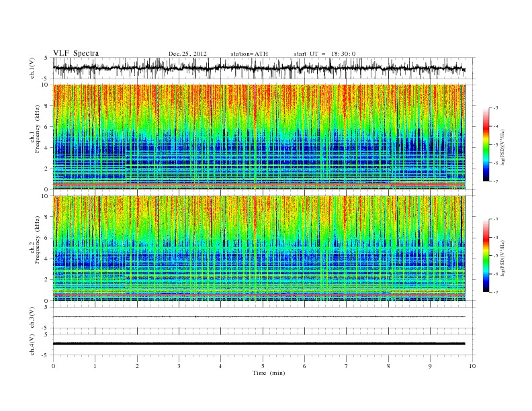The image size is (532, 411).
Task: Click the ch.2 color bar log(PSD) label
Action: tap(503, 257)
